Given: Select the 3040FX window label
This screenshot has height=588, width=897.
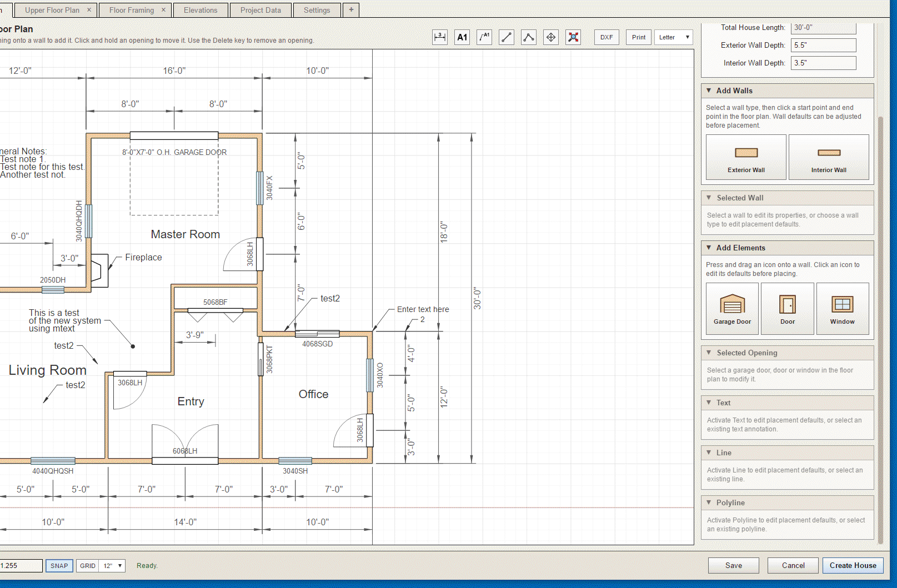Looking at the screenshot, I should point(269,188).
